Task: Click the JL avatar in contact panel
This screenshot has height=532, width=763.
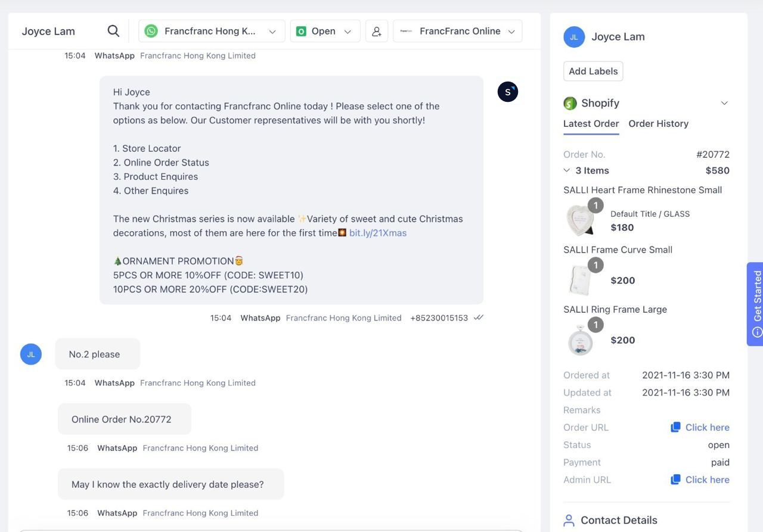Action: pos(574,37)
